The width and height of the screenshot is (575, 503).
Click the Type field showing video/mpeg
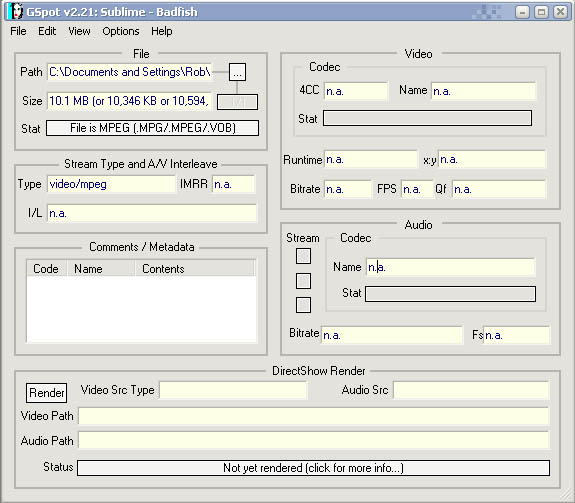pos(111,184)
